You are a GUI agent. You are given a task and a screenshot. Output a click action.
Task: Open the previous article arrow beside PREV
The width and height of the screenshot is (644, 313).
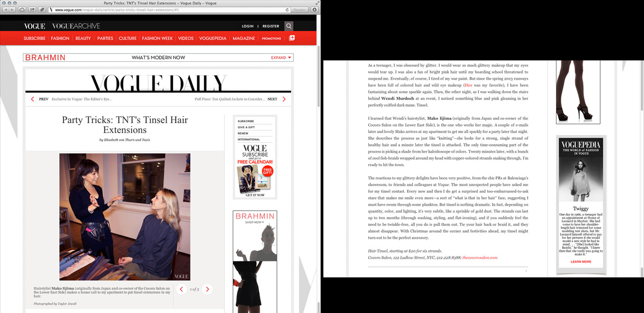click(32, 99)
